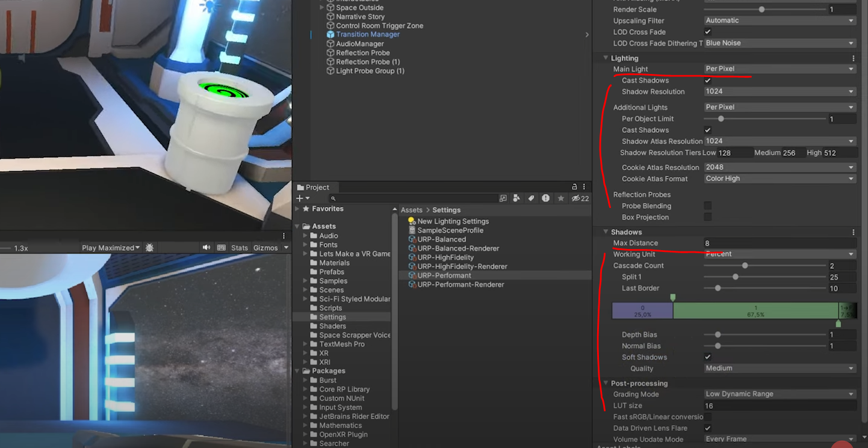Image resolution: width=868 pixels, height=448 pixels.
Task: Expand the Audio folder in Assets
Action: (305, 236)
